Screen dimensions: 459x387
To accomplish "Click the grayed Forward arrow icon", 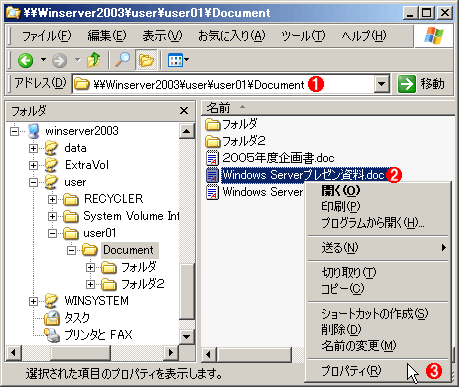I will click(x=60, y=60).
